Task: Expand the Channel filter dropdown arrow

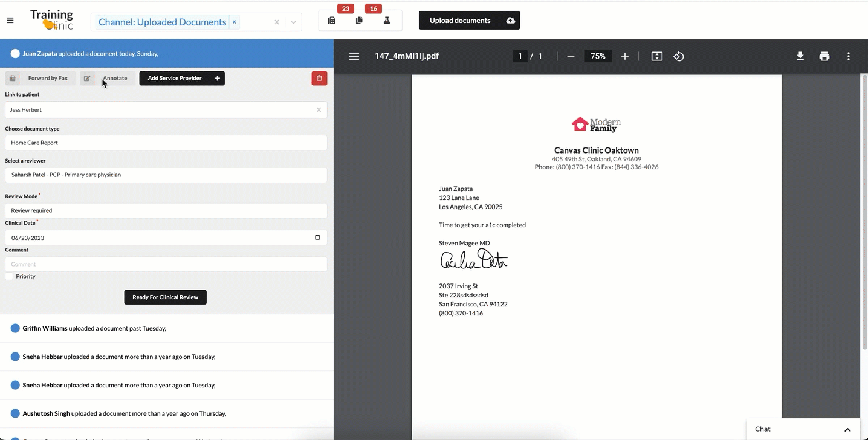Action: click(x=293, y=22)
